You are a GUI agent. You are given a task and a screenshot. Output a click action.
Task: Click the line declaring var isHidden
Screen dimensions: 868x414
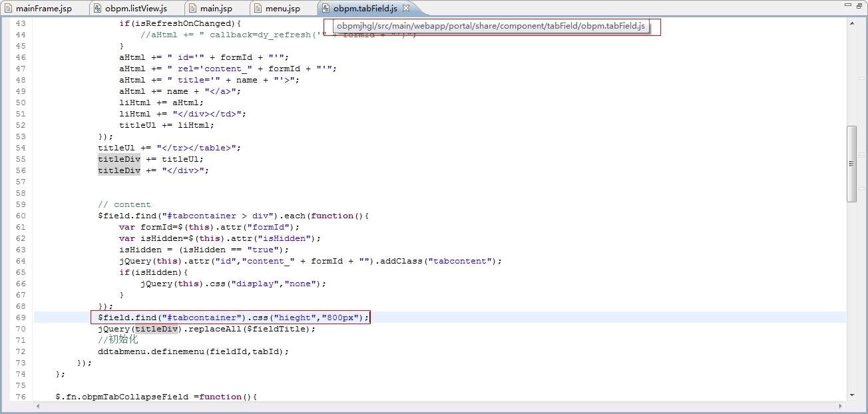220,238
